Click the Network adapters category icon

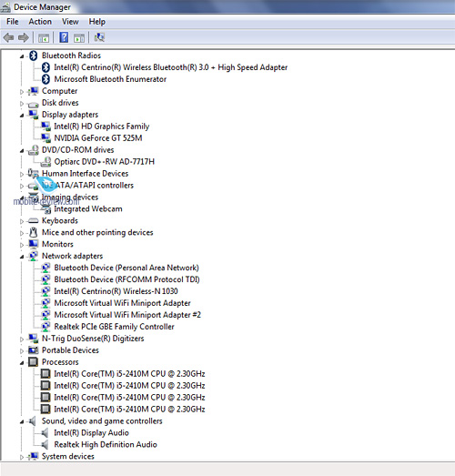(x=34, y=256)
